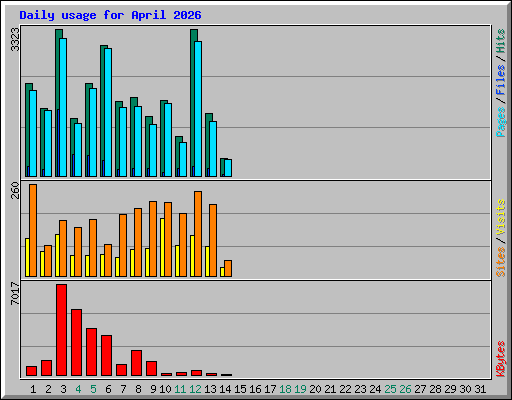Click green weekend day label 19

click(300, 389)
